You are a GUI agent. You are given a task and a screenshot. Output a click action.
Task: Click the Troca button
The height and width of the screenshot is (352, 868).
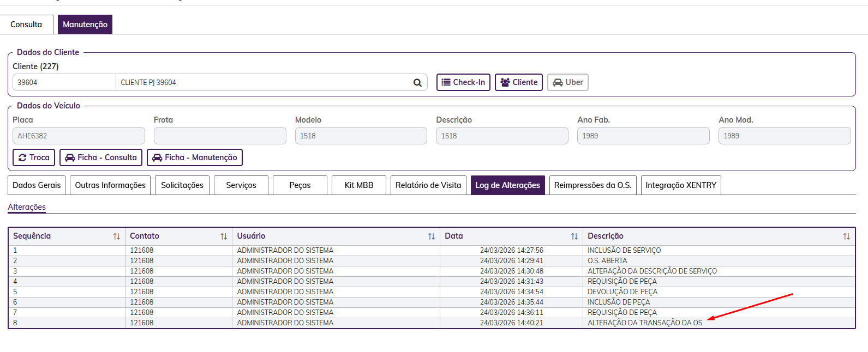click(34, 157)
